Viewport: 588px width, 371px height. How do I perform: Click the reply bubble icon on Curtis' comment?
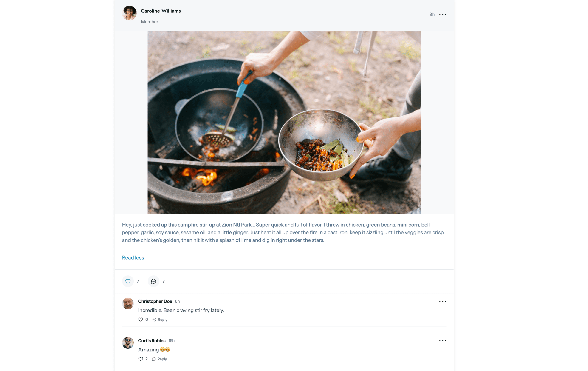(154, 359)
